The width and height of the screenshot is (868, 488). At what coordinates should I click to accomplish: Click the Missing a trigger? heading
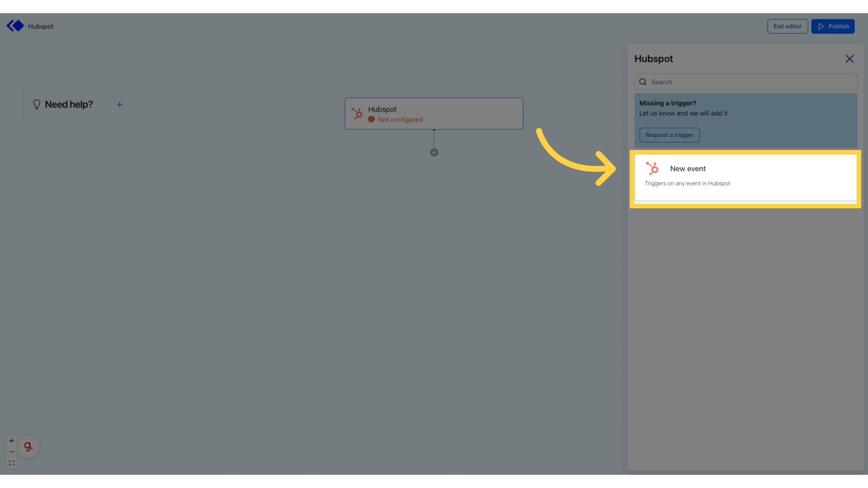point(667,103)
